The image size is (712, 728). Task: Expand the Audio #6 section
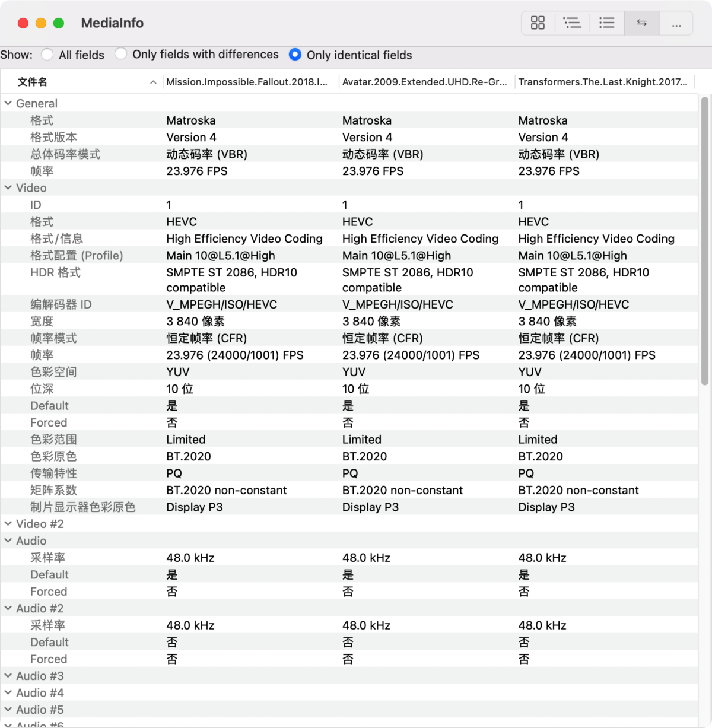8,724
